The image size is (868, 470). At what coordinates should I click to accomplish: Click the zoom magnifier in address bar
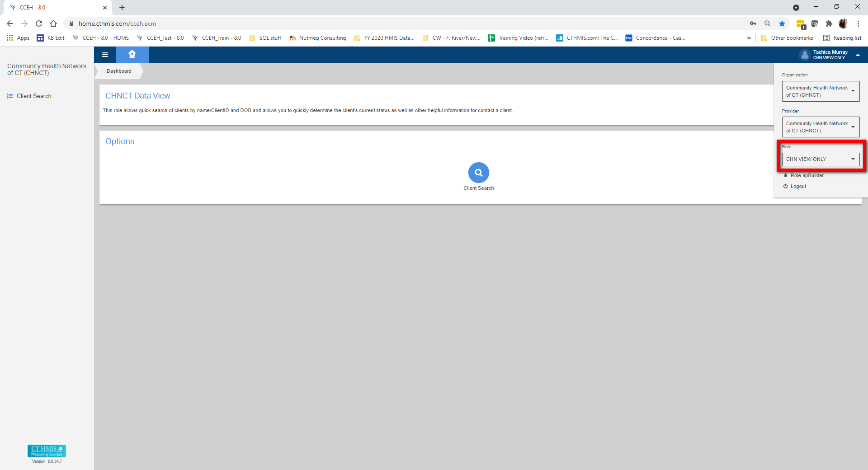point(768,23)
